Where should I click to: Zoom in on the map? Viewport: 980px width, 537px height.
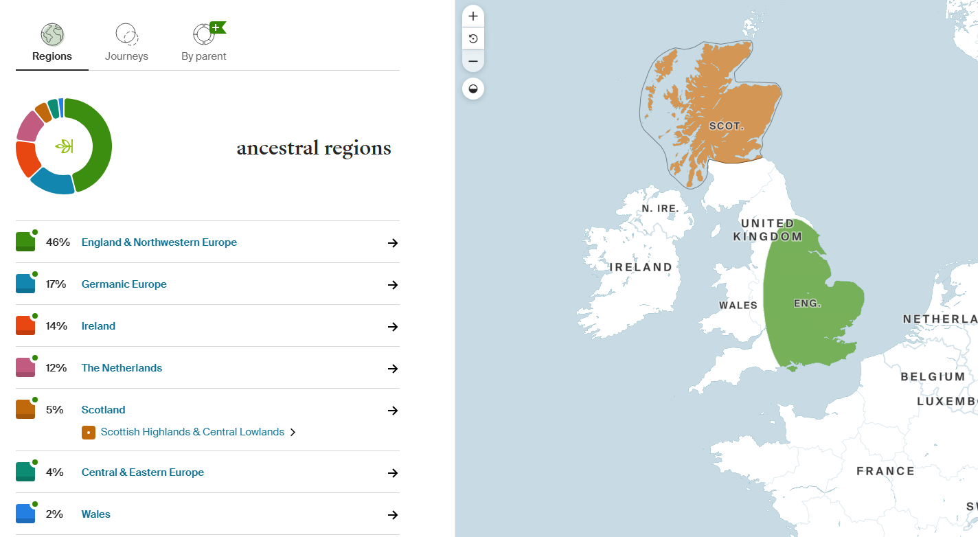tap(473, 16)
